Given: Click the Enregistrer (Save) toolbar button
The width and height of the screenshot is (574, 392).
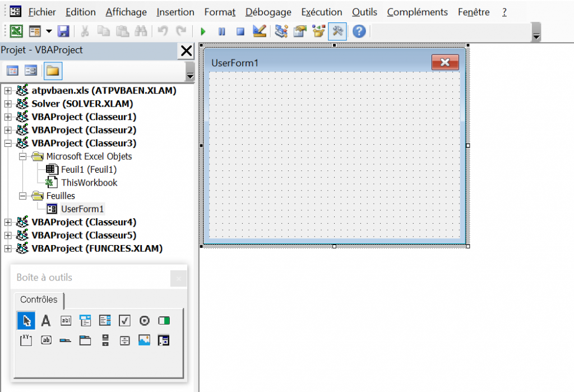Looking at the screenshot, I should (x=63, y=31).
